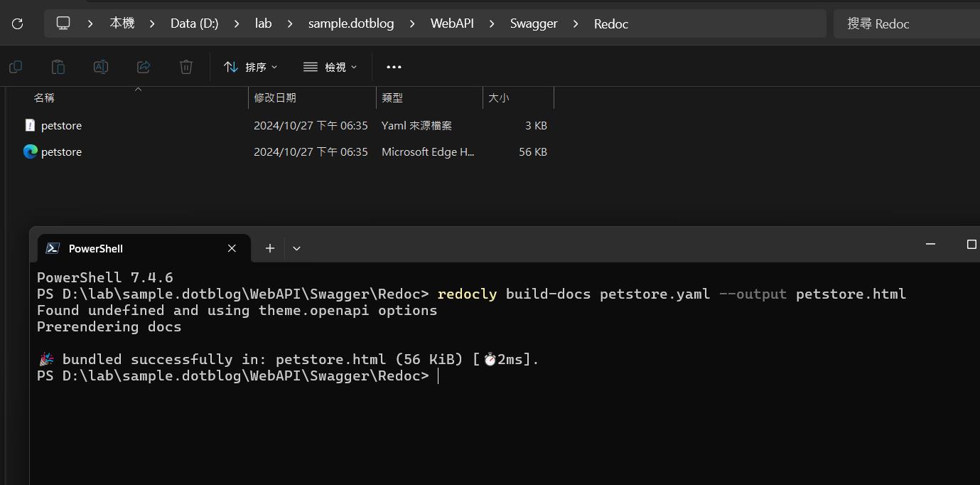This screenshot has width=980, height=485.
Task: Open the three-dots See more menu
Action: [394, 67]
